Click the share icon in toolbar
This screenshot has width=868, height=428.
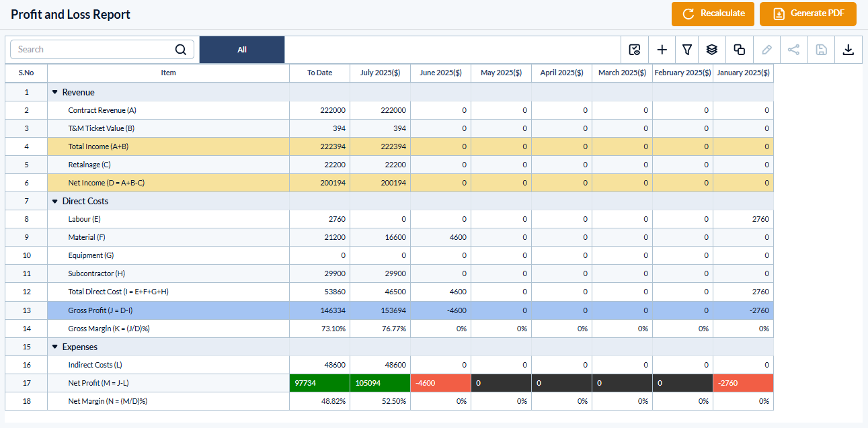point(793,50)
